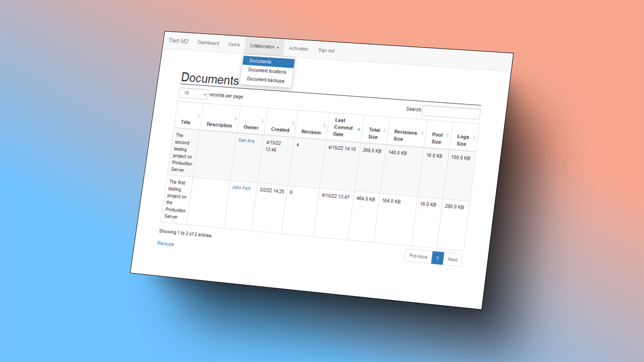
Task: Sort table by Total Size column
Action: pyautogui.click(x=374, y=133)
